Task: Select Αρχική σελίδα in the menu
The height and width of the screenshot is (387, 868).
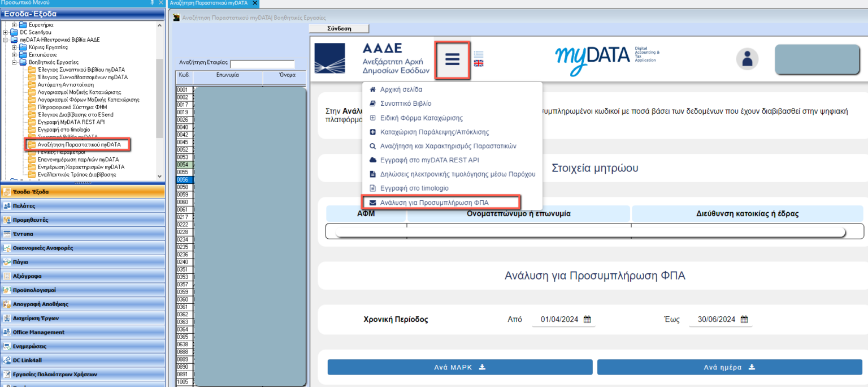Action: point(401,89)
